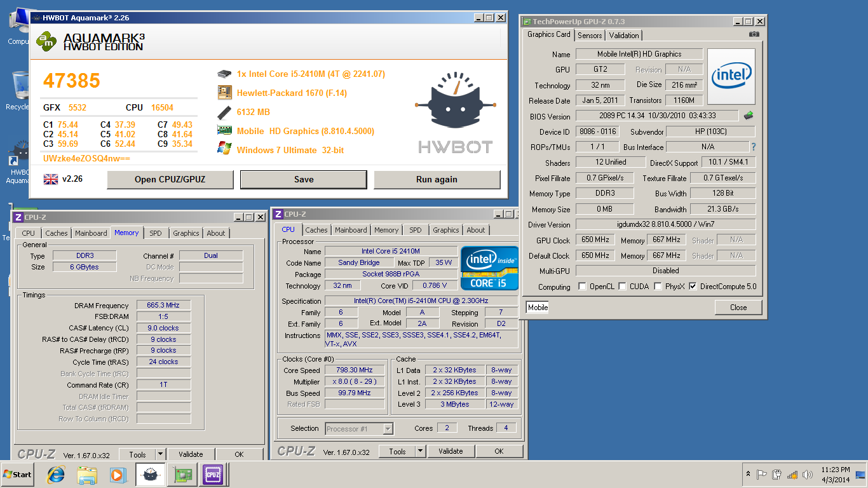Switch to HWBOT Aquamark taskbar button

tap(150, 475)
